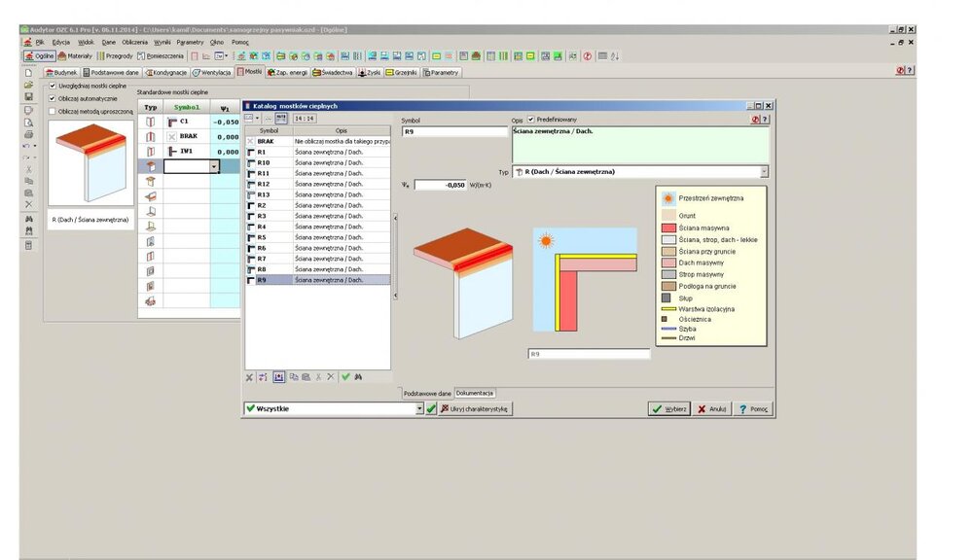Open the Symbol dropdown in the empty table row
The height and width of the screenshot is (560, 973).
tap(214, 166)
